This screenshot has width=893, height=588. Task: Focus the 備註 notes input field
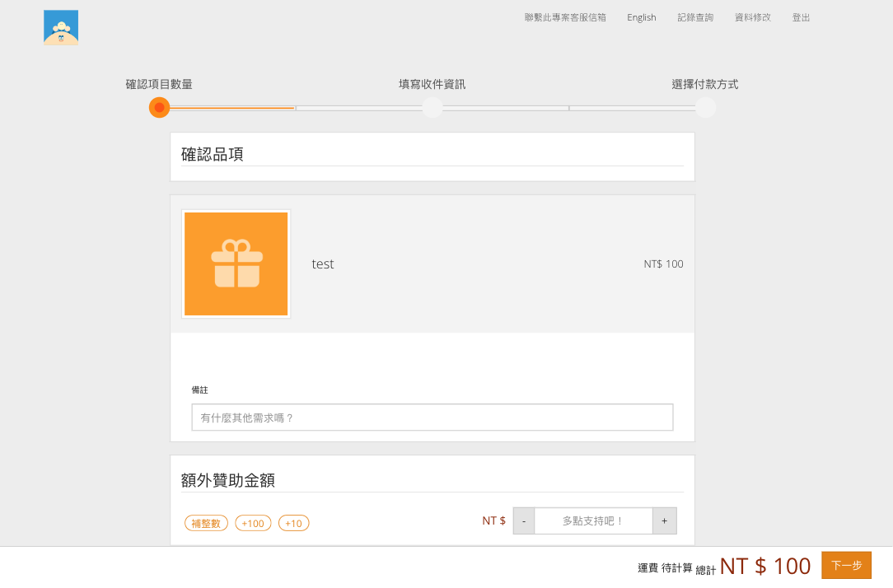tap(432, 418)
